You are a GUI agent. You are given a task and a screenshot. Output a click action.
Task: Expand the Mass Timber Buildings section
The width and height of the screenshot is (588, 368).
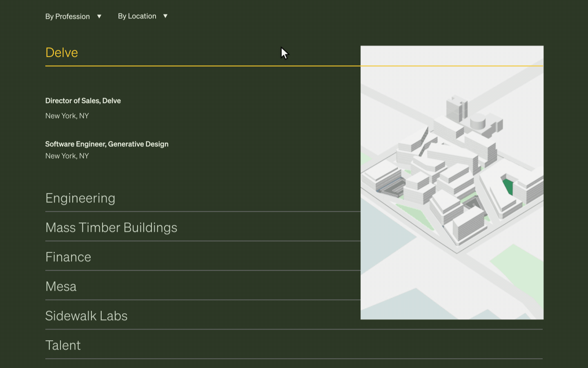[x=111, y=228]
